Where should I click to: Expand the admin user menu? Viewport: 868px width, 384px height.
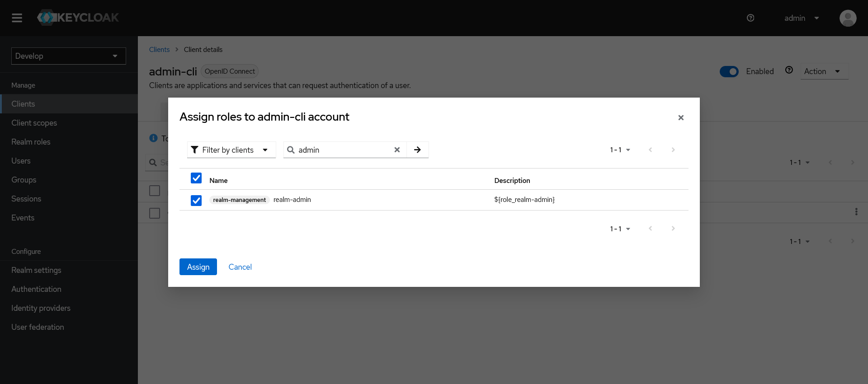(802, 18)
